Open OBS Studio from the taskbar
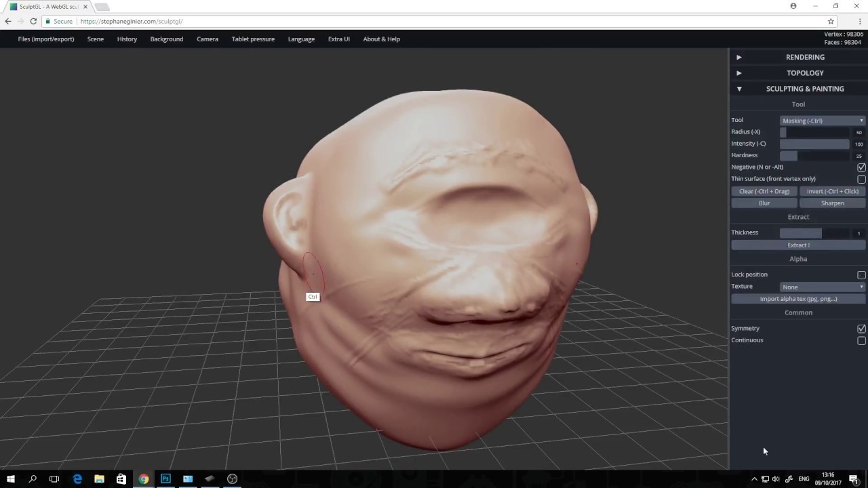868x488 pixels. click(x=231, y=479)
